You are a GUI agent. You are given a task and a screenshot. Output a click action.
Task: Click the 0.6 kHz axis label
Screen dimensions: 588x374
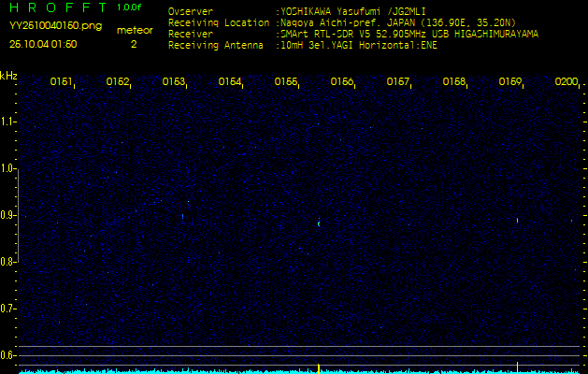7,355
